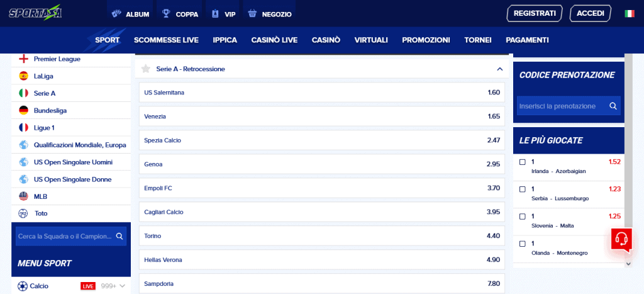
Task: Open live chat support headset
Action: pyautogui.click(x=621, y=239)
